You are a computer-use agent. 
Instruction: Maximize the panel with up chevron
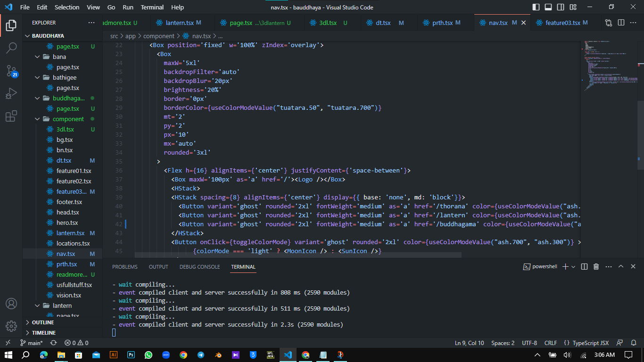621,267
